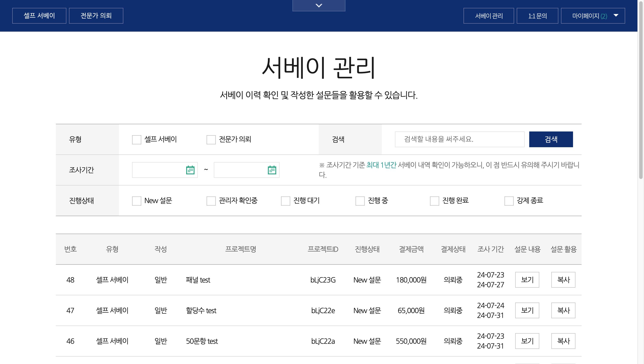Check the 셀프 서베이 type checkbox
Viewport: 644px width, 364px height.
point(137,140)
